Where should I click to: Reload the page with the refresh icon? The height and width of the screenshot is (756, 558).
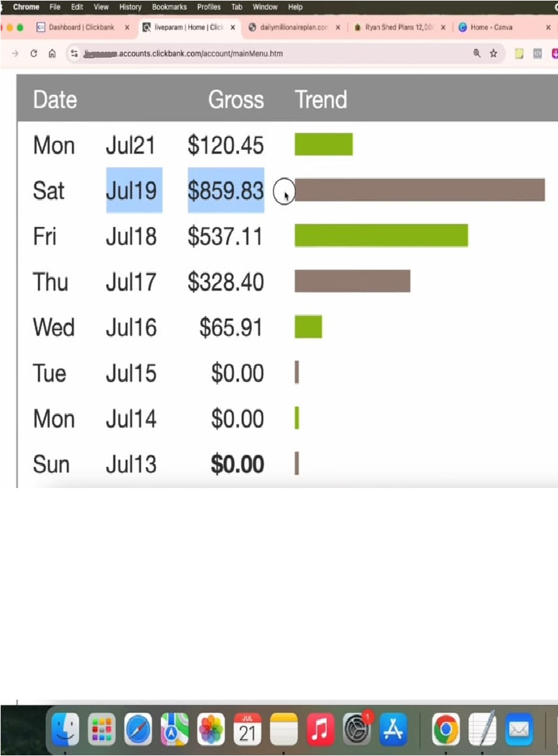click(x=33, y=54)
